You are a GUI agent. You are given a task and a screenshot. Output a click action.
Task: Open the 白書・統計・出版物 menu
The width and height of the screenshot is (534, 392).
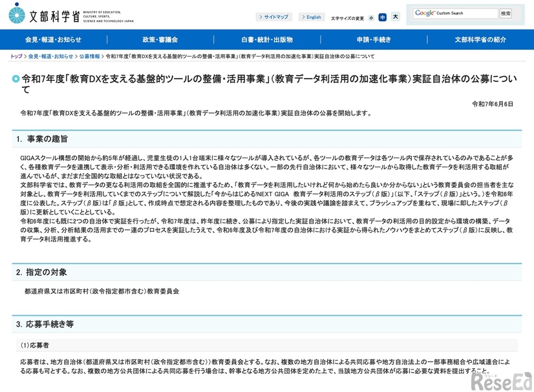[267, 39]
